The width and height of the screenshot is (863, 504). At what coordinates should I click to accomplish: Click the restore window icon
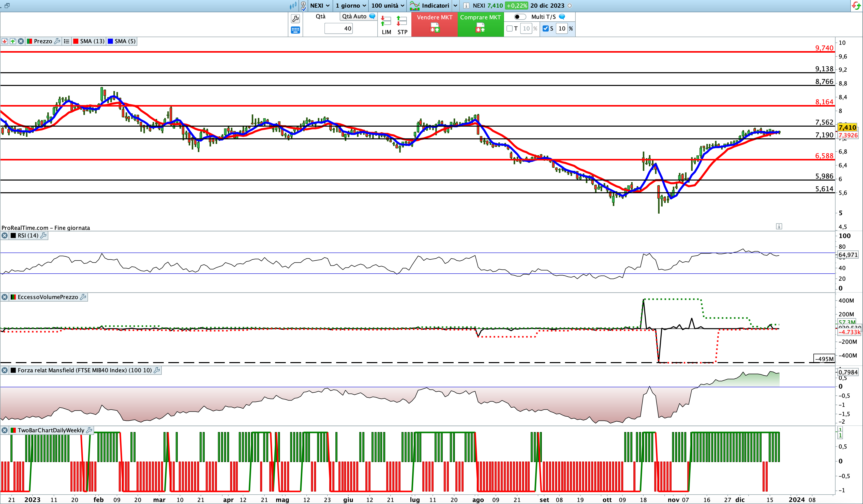click(x=7, y=6)
